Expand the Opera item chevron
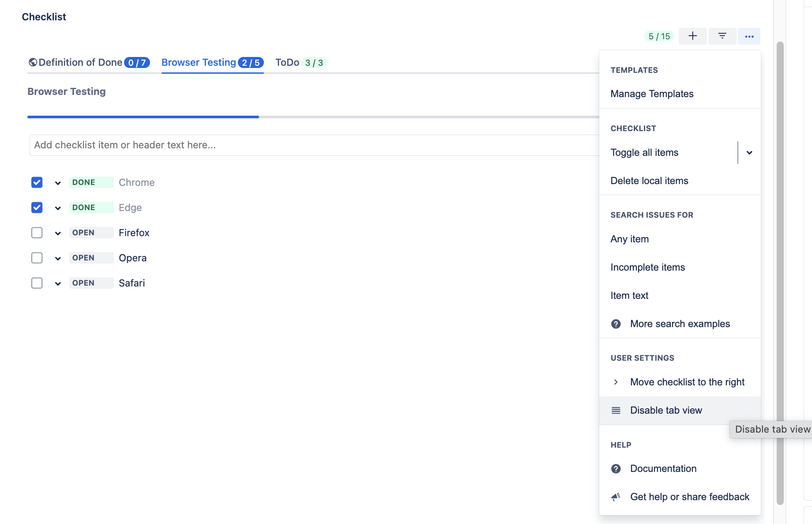This screenshot has width=812, height=524. (x=58, y=258)
